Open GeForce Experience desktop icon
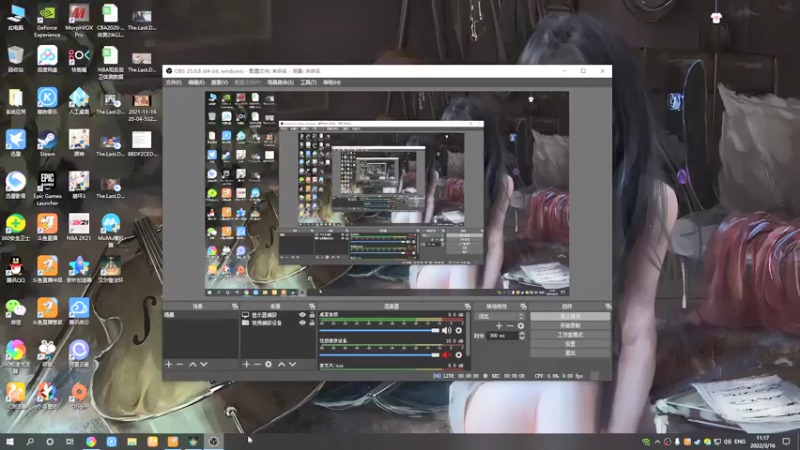The image size is (800, 450). 47,22
